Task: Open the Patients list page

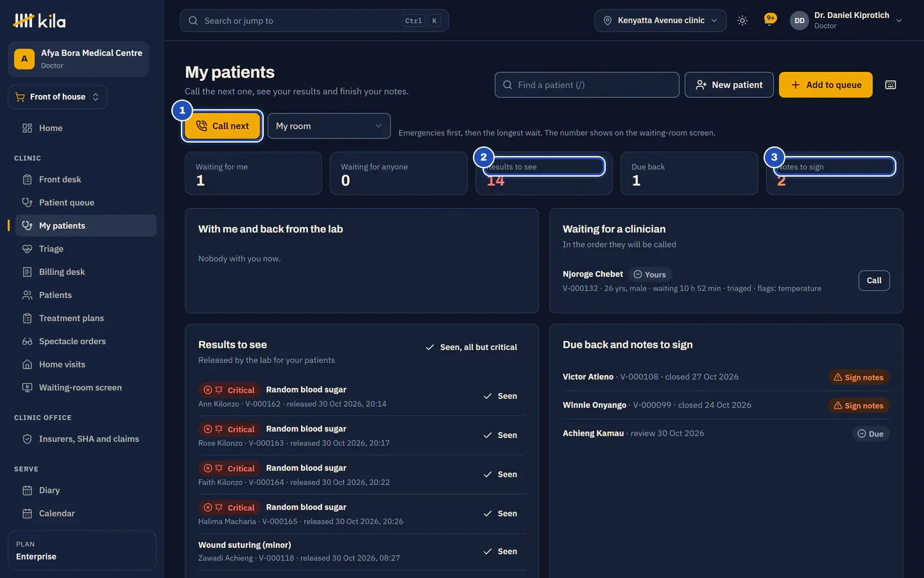Action: click(86, 295)
